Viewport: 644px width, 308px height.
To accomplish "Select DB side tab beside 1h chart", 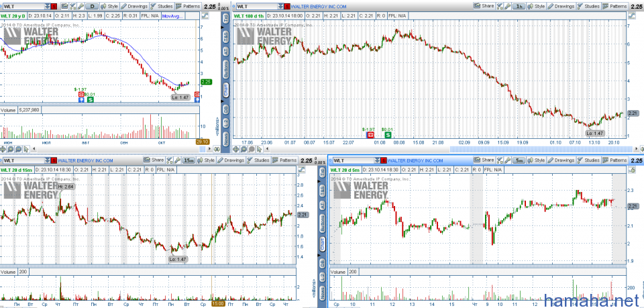I will pyautogui.click(x=225, y=109).
